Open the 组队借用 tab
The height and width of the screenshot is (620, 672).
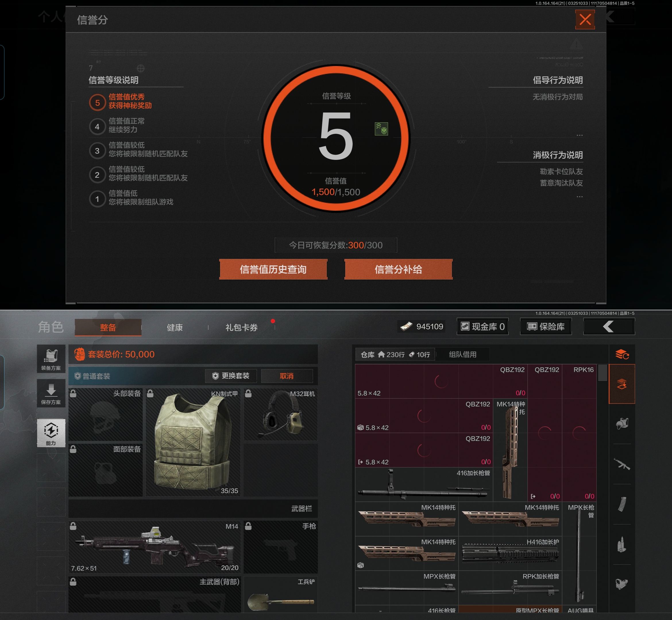click(x=463, y=354)
